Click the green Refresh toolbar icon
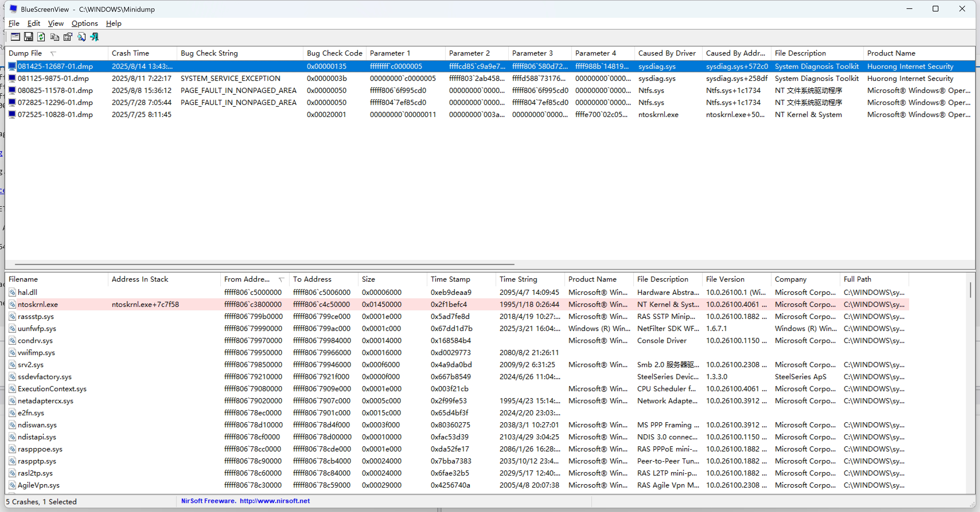 [x=42, y=37]
